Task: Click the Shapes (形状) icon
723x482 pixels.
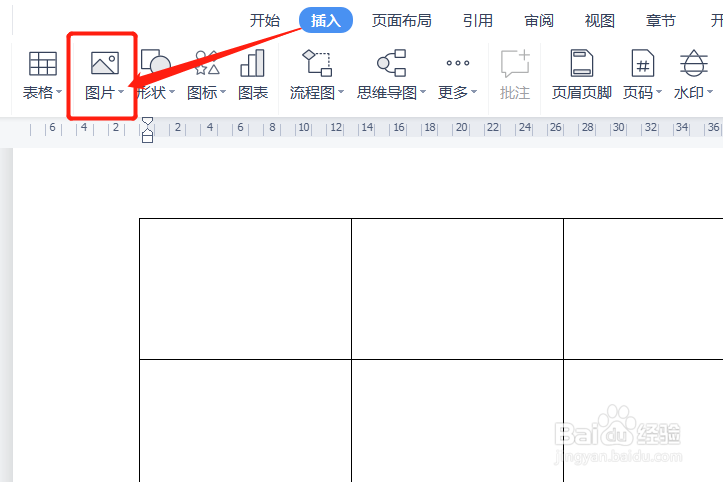Action: pyautogui.click(x=156, y=62)
